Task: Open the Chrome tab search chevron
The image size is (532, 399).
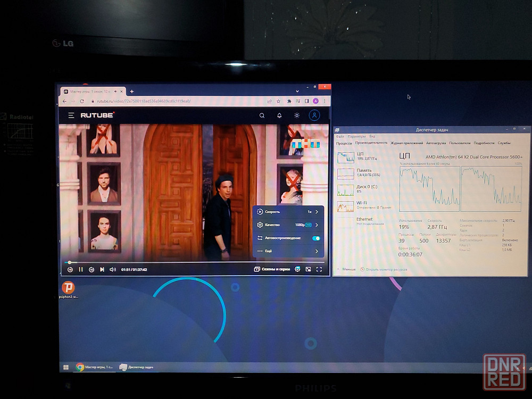Action: pyautogui.click(x=297, y=92)
